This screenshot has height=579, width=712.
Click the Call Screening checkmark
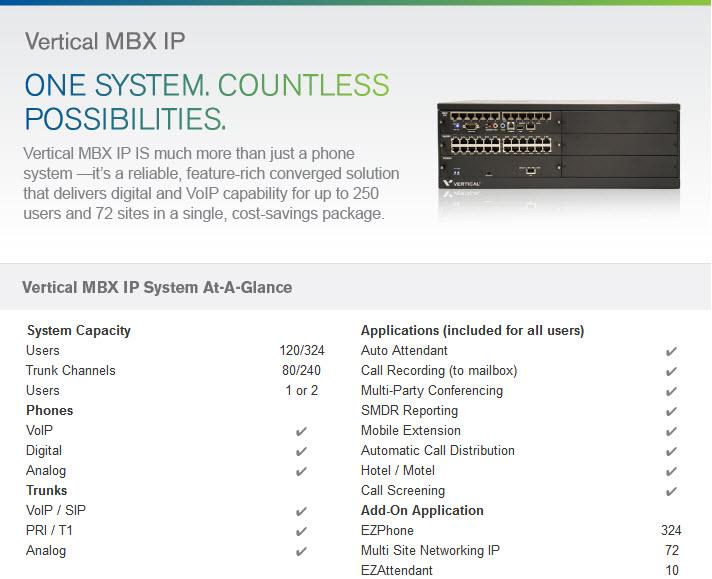(x=671, y=491)
